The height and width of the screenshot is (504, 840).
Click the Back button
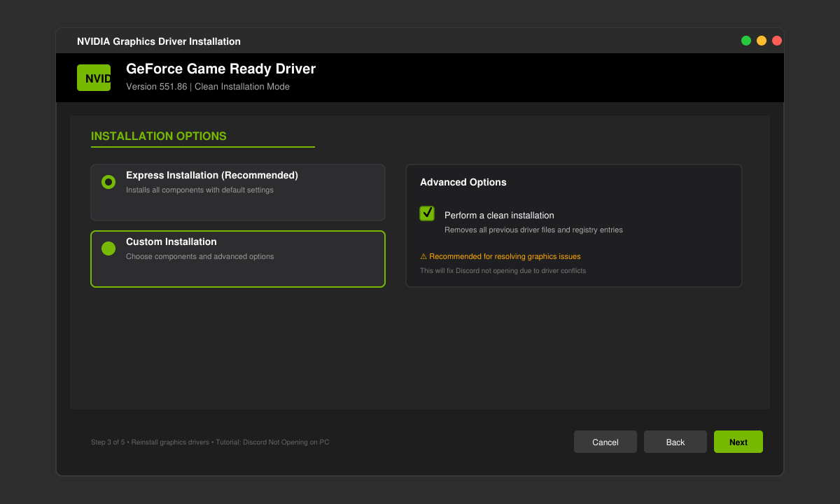(675, 442)
